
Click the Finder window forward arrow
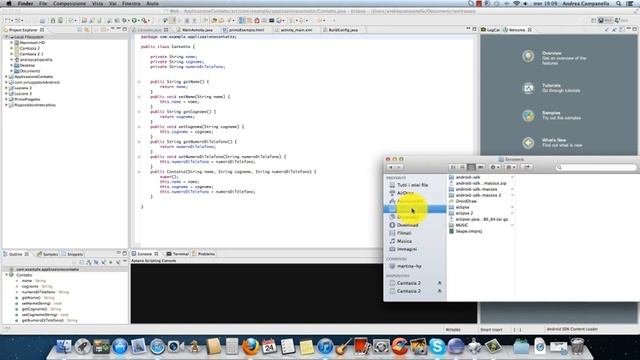click(x=399, y=167)
